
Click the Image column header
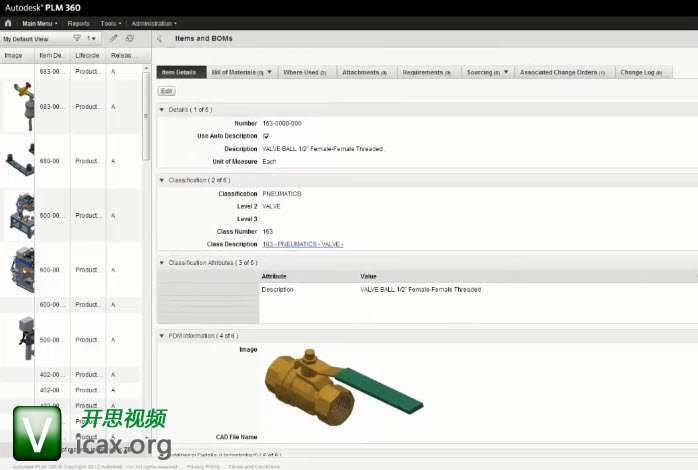(x=17, y=55)
